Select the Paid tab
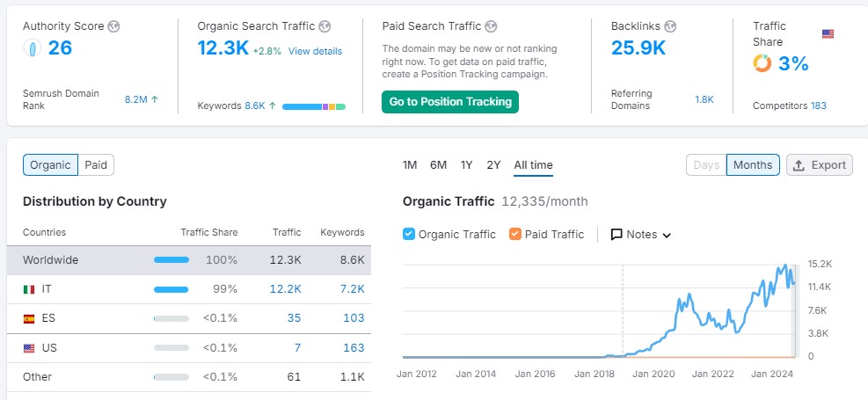The image size is (868, 400). [96, 165]
